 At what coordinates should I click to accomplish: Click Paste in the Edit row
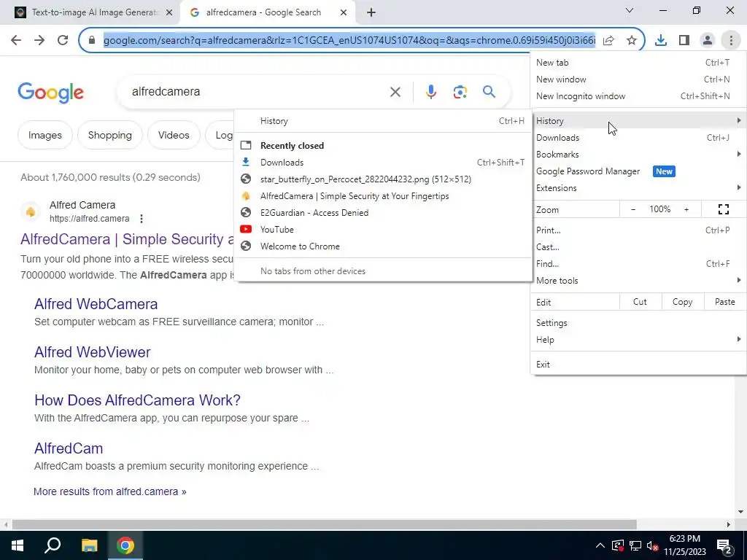[724, 302]
